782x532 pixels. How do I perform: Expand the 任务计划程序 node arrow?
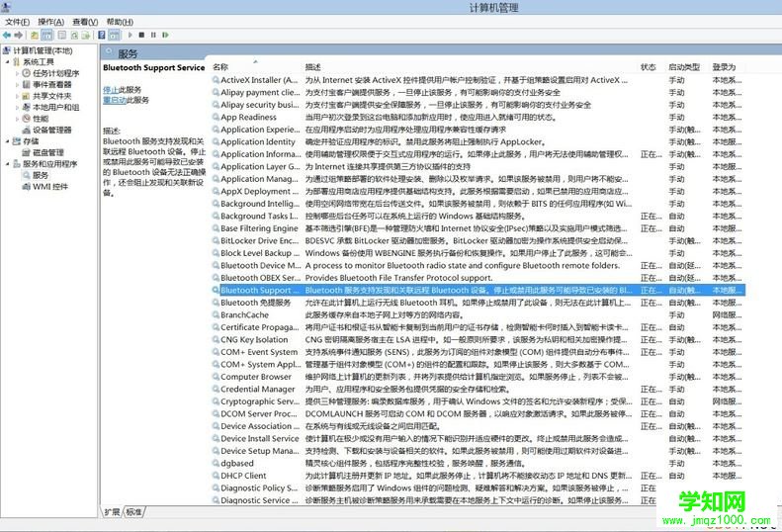click(x=18, y=73)
